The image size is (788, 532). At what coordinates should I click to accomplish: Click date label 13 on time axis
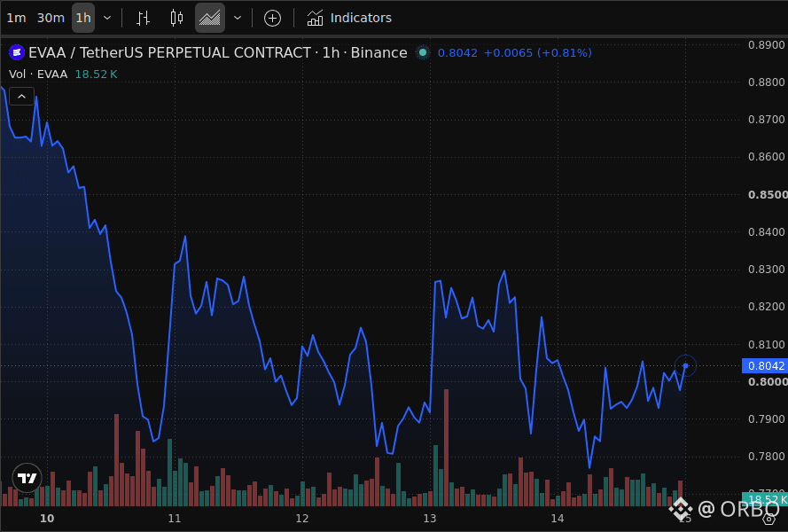click(x=430, y=519)
